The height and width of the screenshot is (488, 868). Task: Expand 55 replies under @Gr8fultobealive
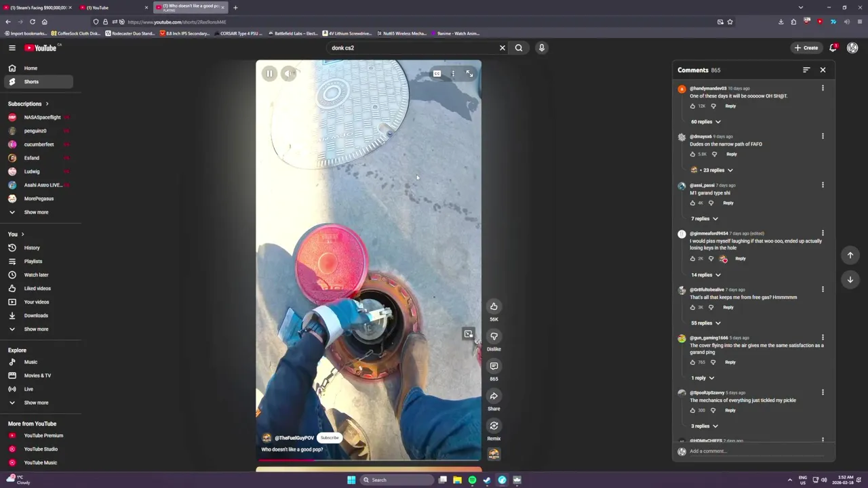click(x=706, y=323)
